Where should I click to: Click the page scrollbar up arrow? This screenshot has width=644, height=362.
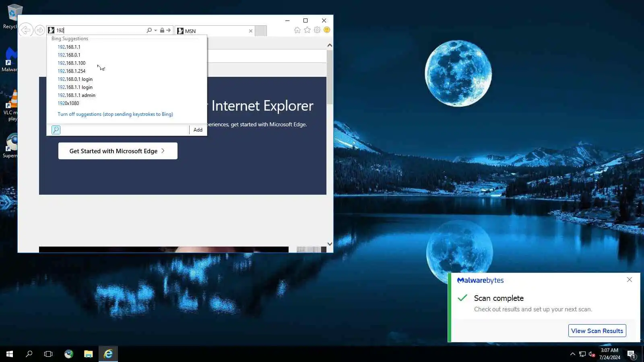[330, 45]
